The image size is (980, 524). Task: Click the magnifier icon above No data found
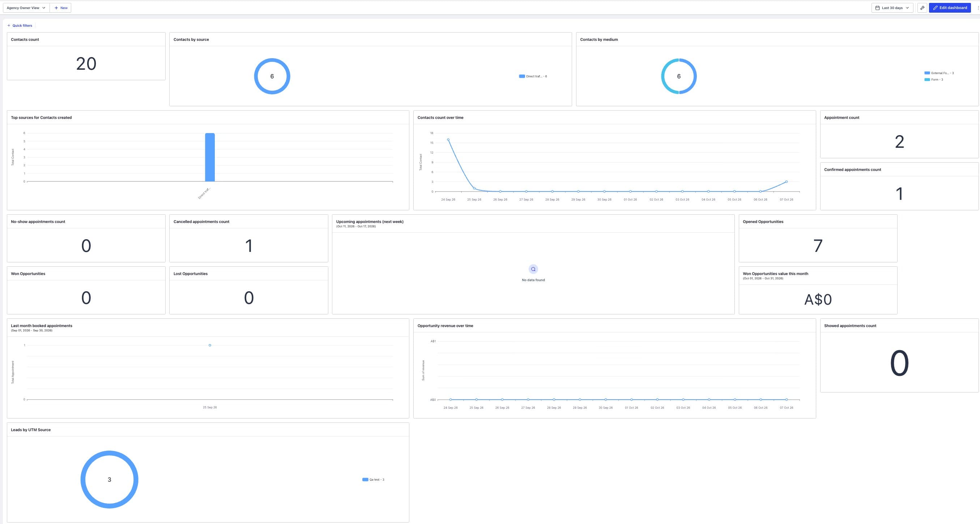coord(533,269)
